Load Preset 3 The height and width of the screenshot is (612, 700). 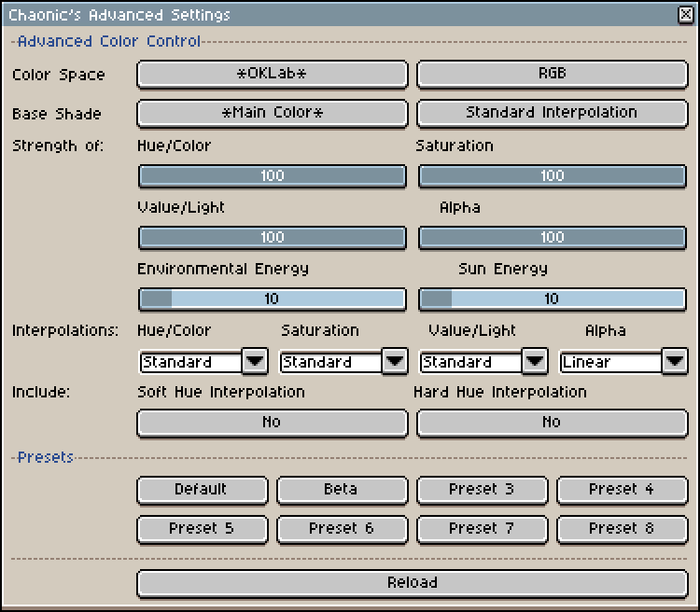(x=483, y=490)
